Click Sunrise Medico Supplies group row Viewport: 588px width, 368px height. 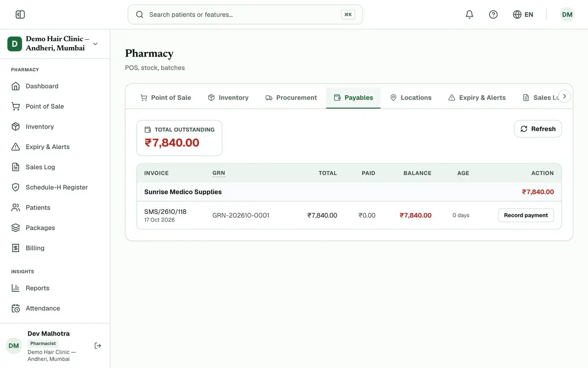349,192
